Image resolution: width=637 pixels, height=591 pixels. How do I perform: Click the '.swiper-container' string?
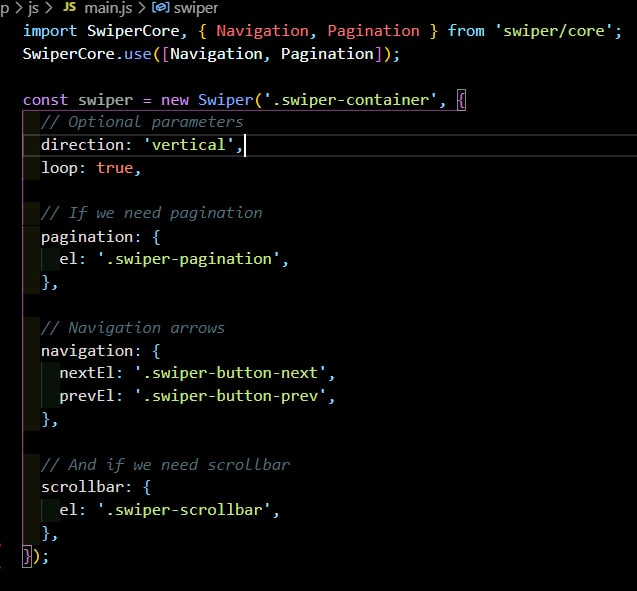pyautogui.click(x=351, y=100)
